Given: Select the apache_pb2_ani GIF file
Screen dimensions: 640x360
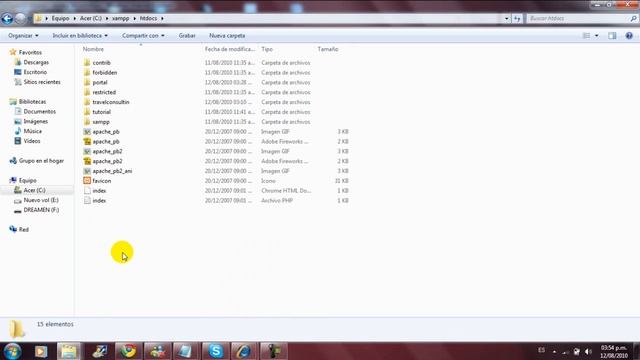Looking at the screenshot, I should click(x=112, y=171).
